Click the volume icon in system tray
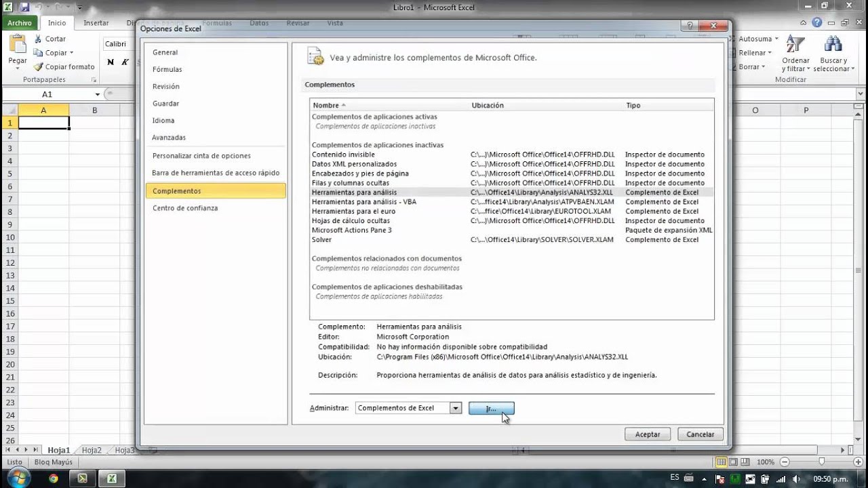Viewport: 868px width, 488px height. click(x=796, y=479)
